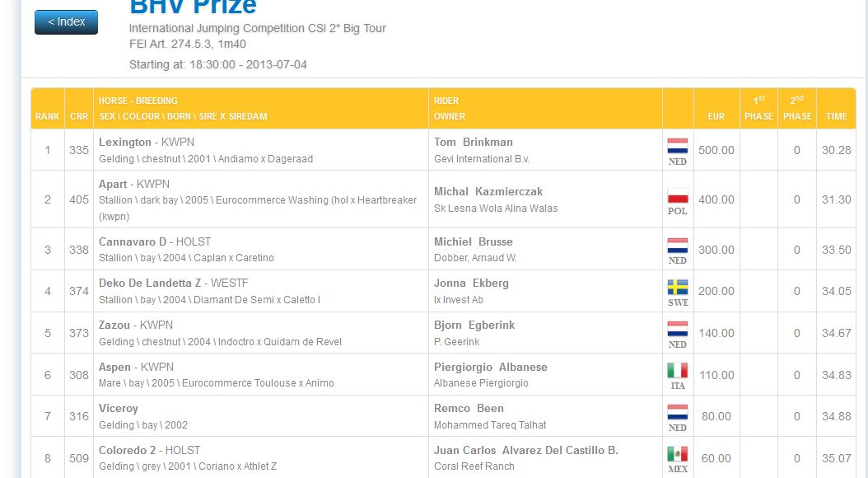Open rider Michal Kazmierczak

(x=488, y=192)
